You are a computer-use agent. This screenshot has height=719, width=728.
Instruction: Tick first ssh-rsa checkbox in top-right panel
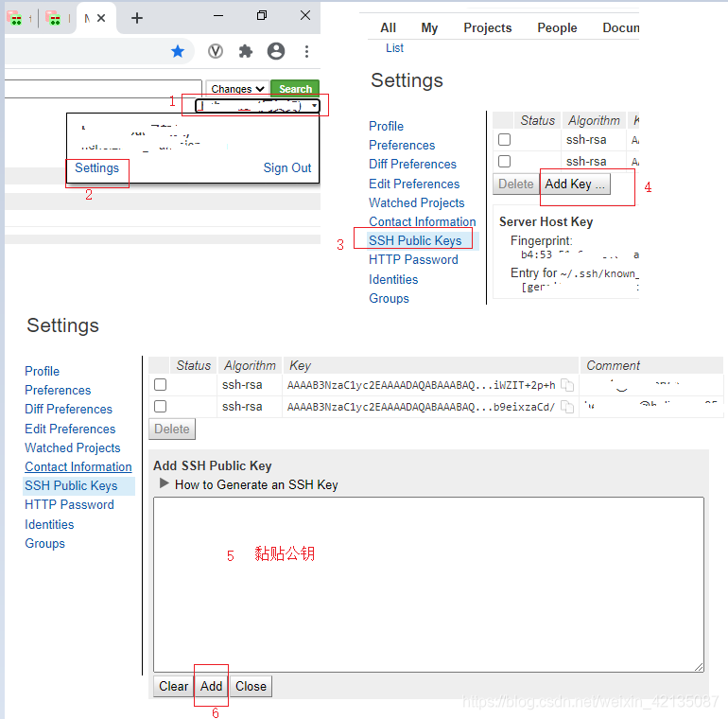(504, 139)
